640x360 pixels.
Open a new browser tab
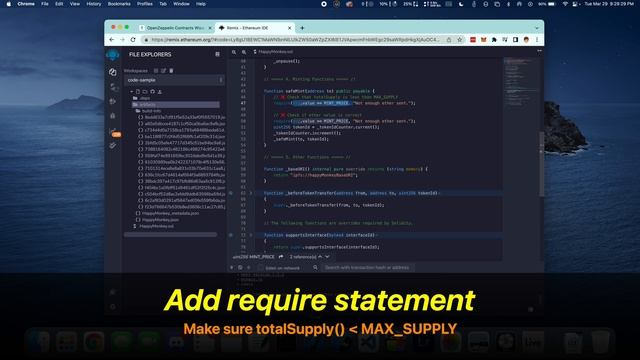(302, 28)
